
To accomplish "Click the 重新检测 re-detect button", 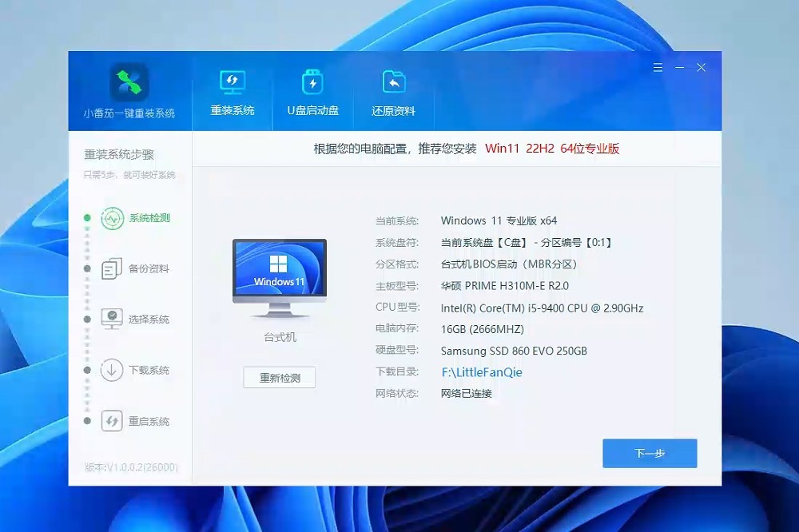I will click(x=279, y=377).
